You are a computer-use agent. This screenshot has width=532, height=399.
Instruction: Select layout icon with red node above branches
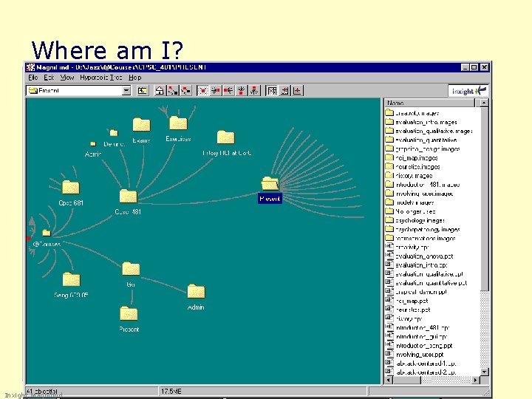click(254, 91)
